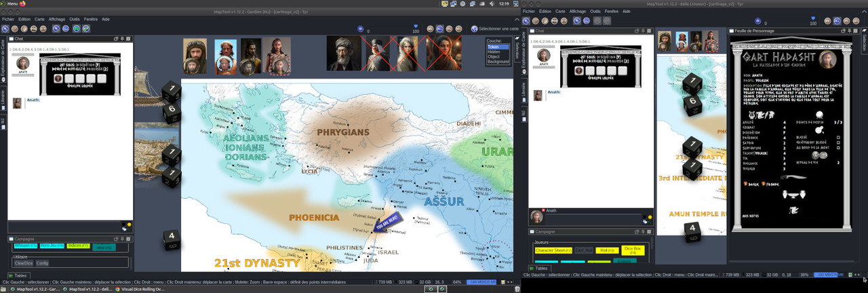Image resolution: width=868 pixels, height=293 pixels.
Task: Float Feuille de Personnage panel
Action: (x=844, y=31)
